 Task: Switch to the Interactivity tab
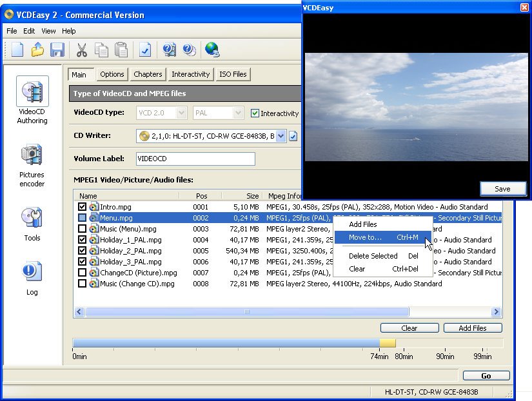[190, 74]
